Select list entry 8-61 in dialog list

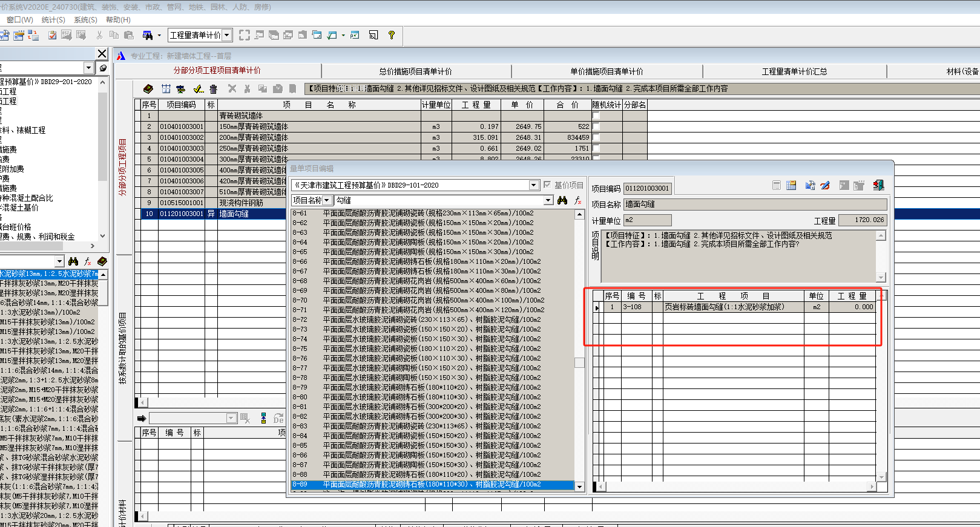(x=432, y=213)
